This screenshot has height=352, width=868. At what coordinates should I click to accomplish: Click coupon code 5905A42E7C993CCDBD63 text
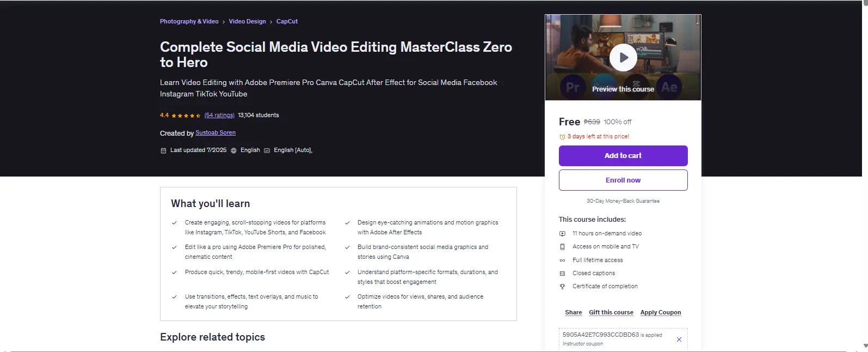[601, 335]
